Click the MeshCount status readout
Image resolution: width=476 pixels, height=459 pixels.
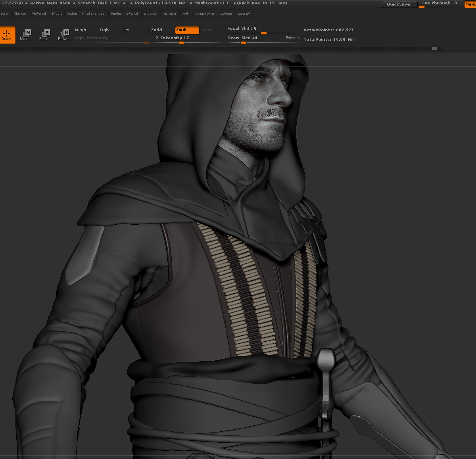211,3
